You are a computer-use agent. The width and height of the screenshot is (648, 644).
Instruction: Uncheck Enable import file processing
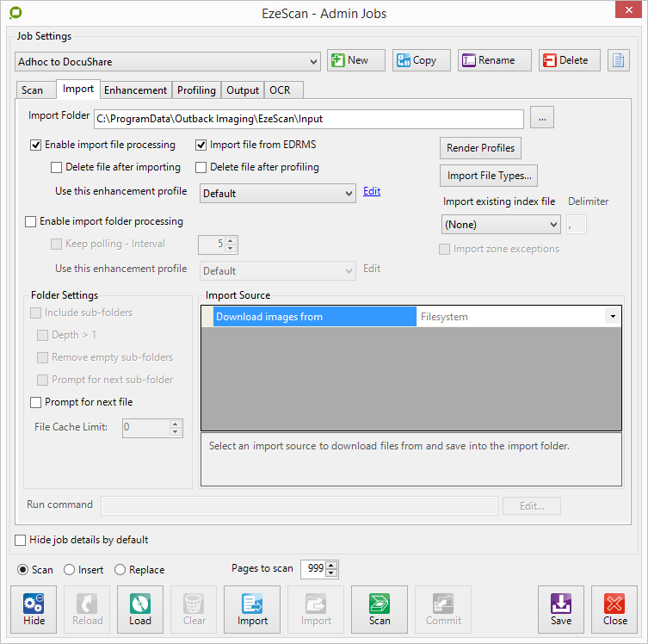(36, 146)
